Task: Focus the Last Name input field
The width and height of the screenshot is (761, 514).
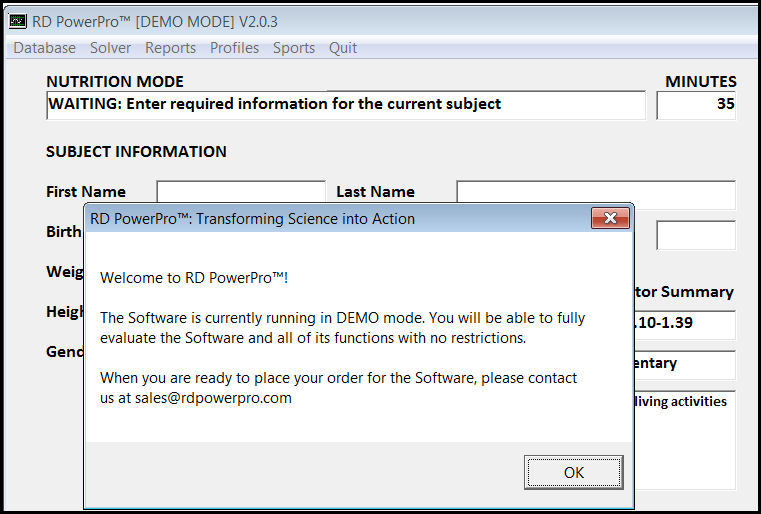Action: (x=596, y=195)
